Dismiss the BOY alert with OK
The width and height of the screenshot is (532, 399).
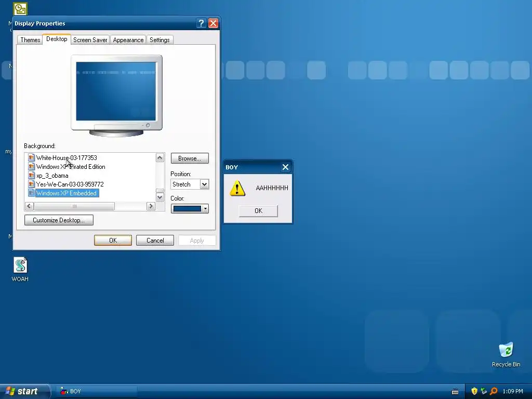(x=258, y=211)
